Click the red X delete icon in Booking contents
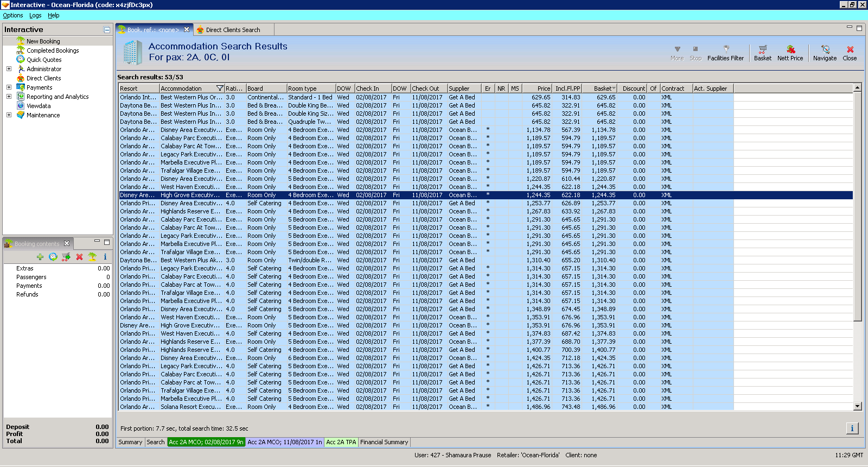 point(79,257)
